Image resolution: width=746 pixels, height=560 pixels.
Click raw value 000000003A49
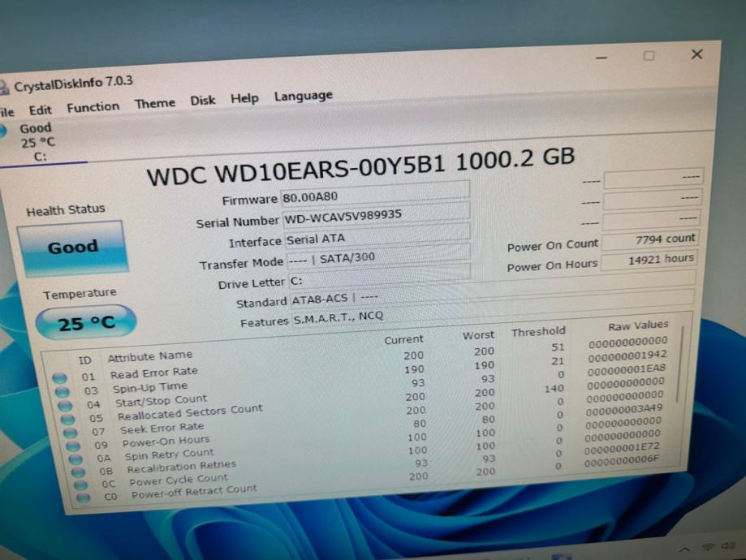click(624, 410)
